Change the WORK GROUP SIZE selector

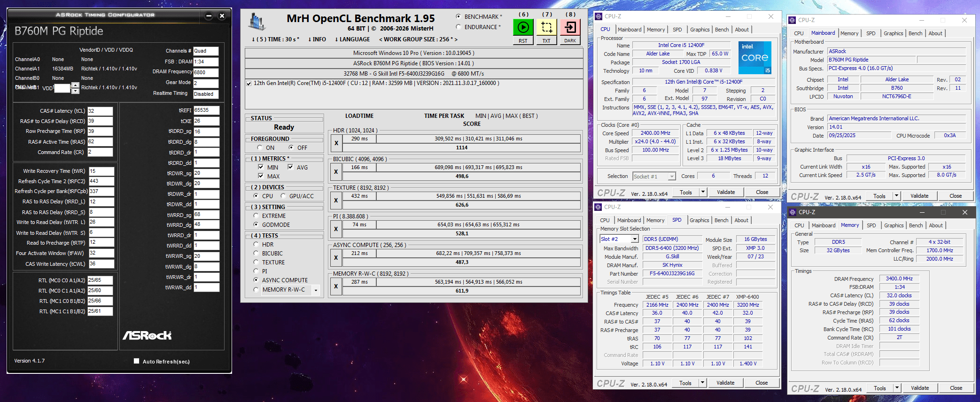(x=418, y=39)
